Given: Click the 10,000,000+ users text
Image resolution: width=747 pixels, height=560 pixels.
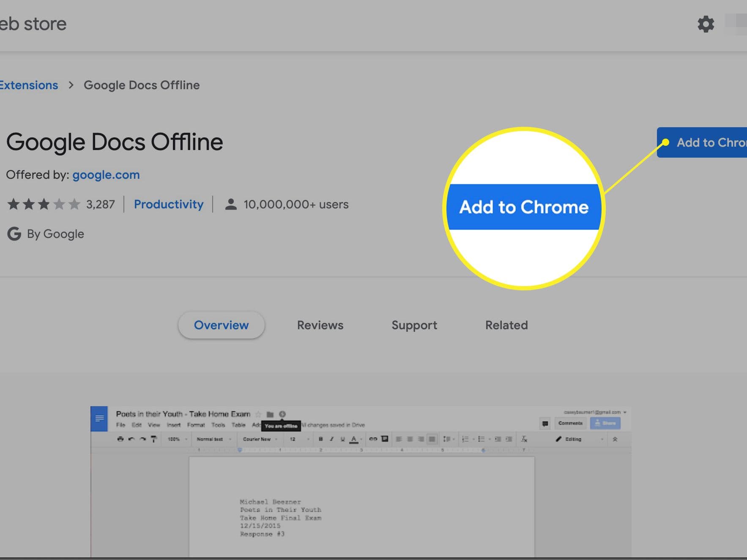Looking at the screenshot, I should (x=296, y=205).
